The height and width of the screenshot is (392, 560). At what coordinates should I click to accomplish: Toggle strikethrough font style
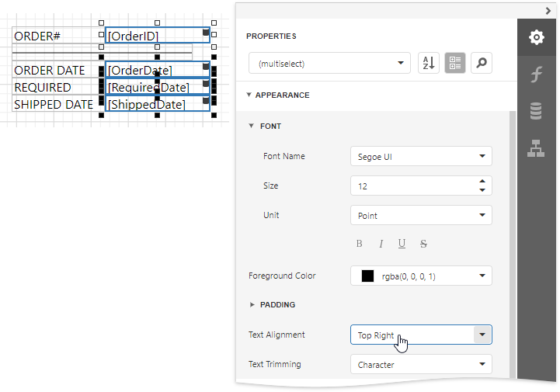point(423,244)
